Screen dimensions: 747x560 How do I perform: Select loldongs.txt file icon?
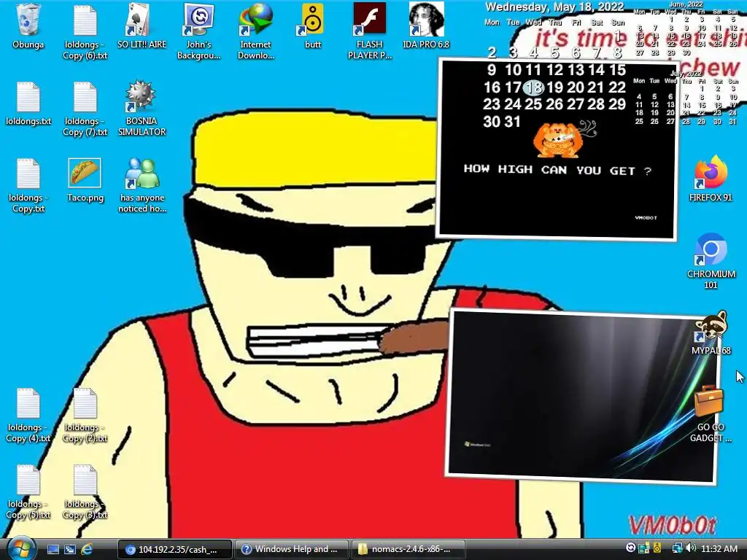(x=28, y=104)
